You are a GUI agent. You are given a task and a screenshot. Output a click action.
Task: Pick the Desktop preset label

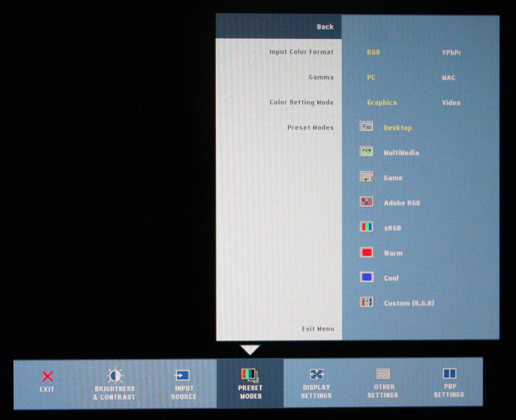[397, 128]
